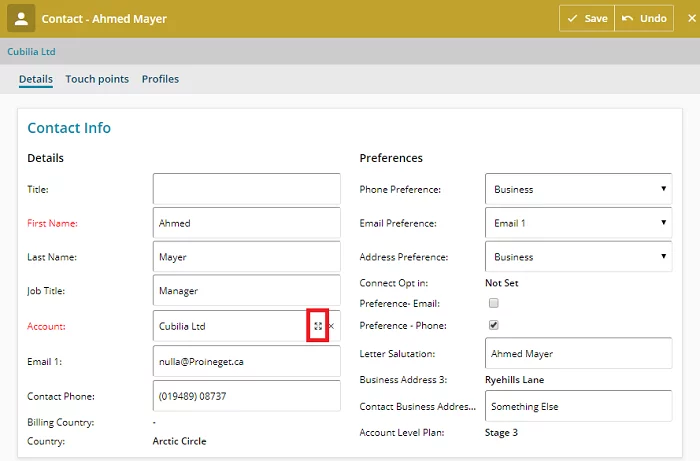Focus the Email 1 input field
This screenshot has height=461, width=700.
click(246, 361)
